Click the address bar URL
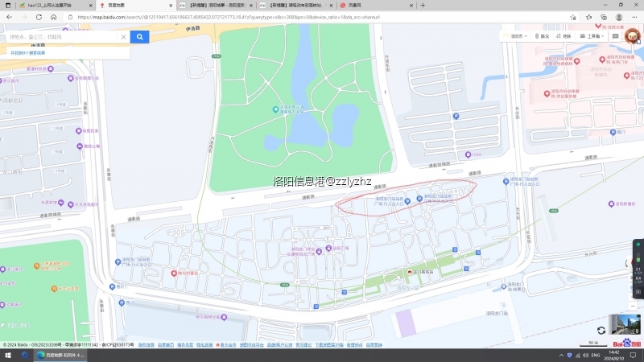Screen dimensions: 644x362 229,17
